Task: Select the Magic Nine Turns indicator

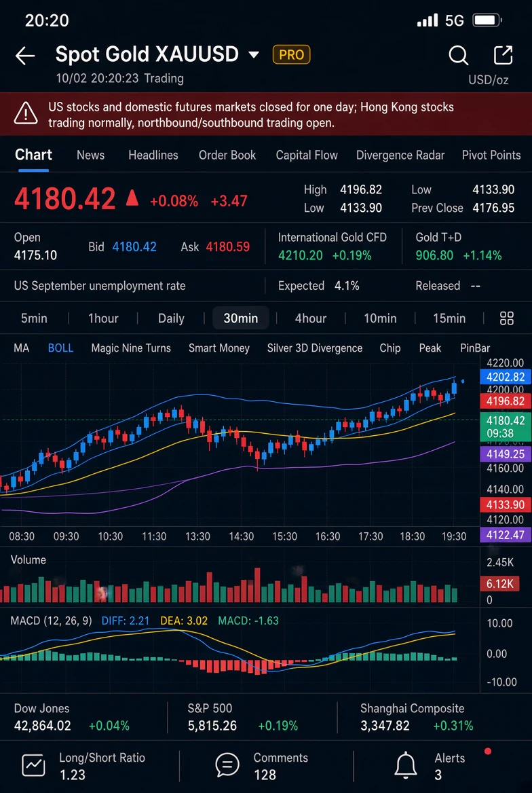Action: click(x=131, y=348)
